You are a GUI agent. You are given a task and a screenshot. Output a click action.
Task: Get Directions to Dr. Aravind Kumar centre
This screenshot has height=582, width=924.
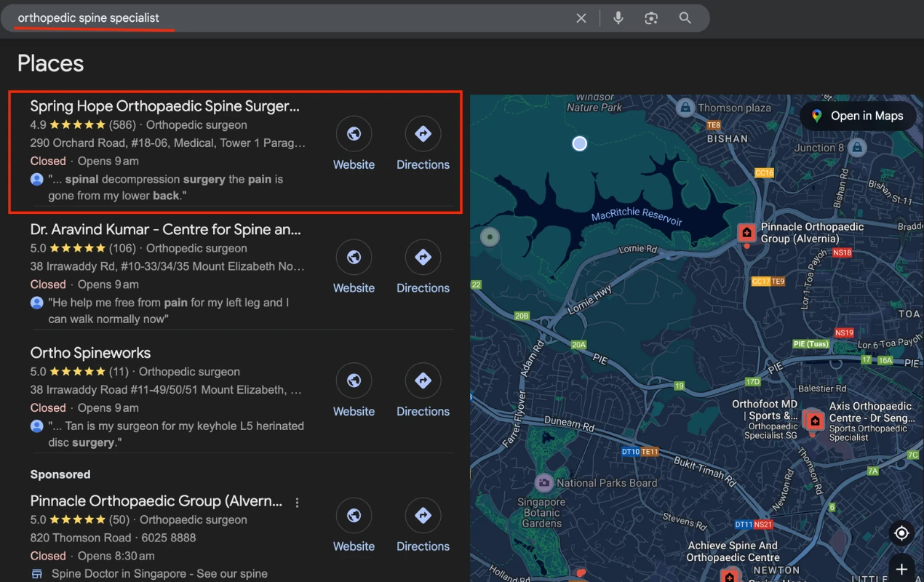point(423,268)
